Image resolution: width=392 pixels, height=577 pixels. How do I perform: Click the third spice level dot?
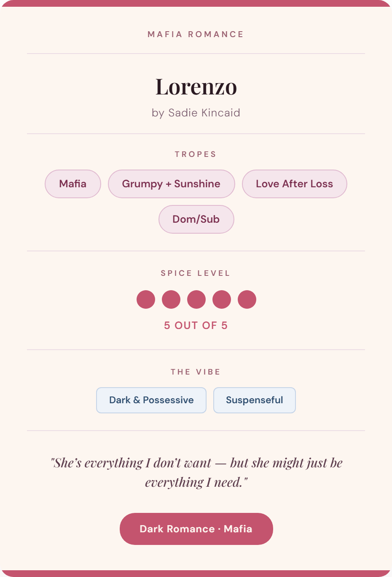(196, 299)
